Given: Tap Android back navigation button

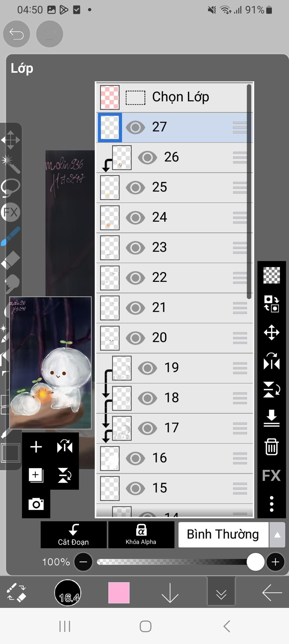Looking at the screenshot, I should pyautogui.click(x=227, y=627).
